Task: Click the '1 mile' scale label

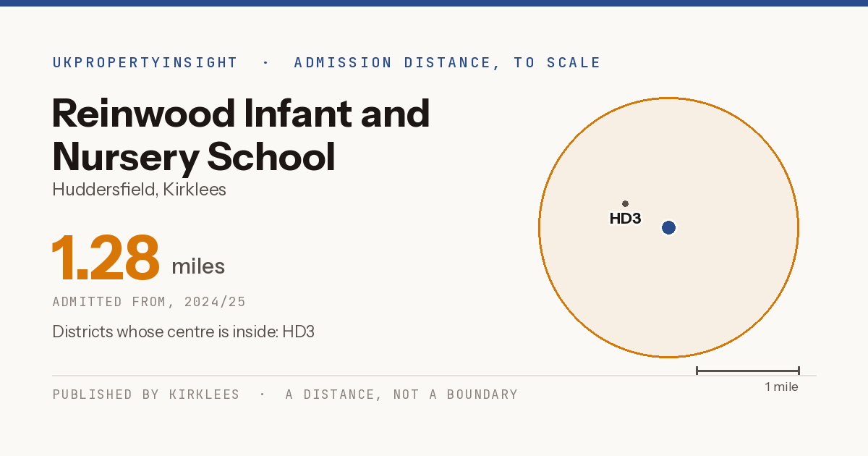Action: pos(781,387)
